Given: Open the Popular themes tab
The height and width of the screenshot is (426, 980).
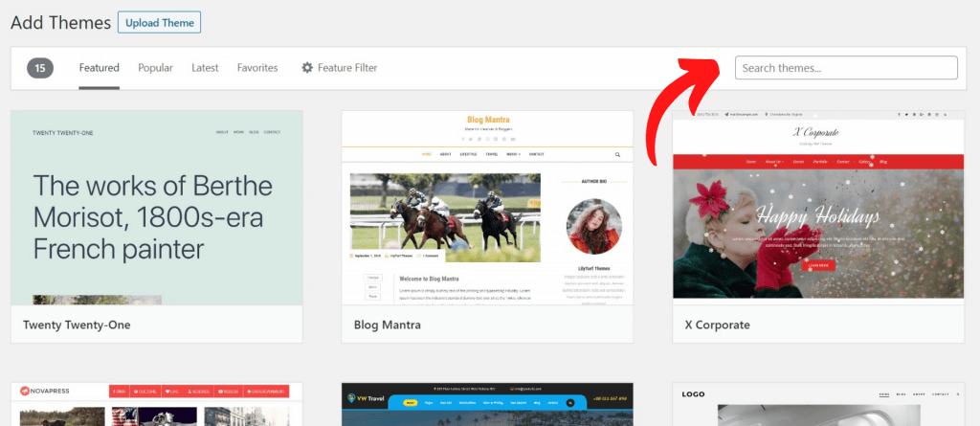Looking at the screenshot, I should click(x=155, y=68).
